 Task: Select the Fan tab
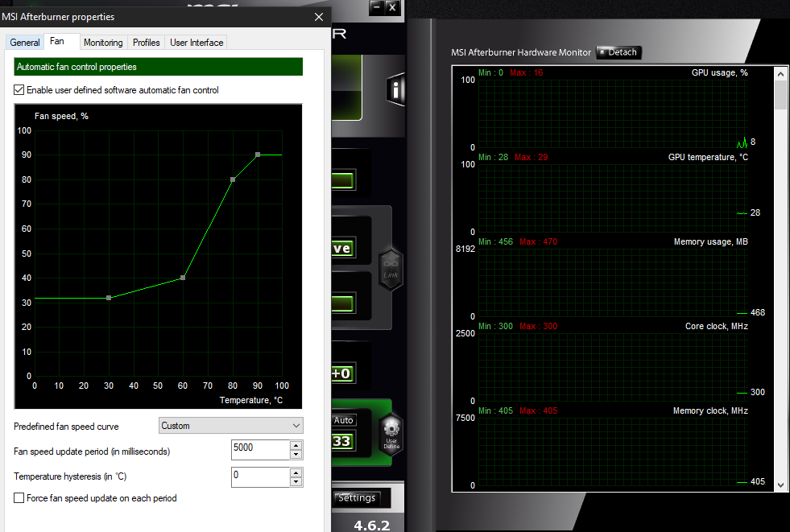57,41
